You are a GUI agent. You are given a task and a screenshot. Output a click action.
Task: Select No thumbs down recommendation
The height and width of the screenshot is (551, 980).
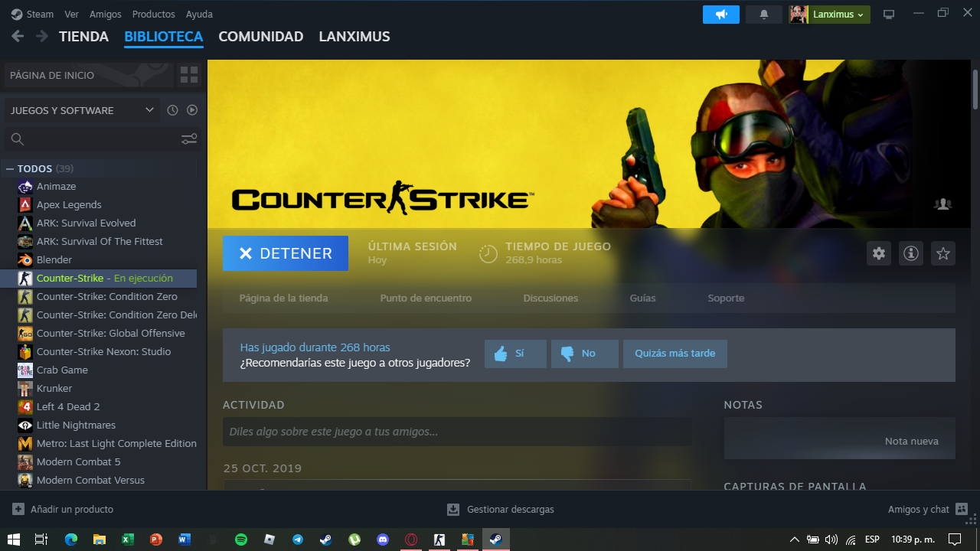584,354
